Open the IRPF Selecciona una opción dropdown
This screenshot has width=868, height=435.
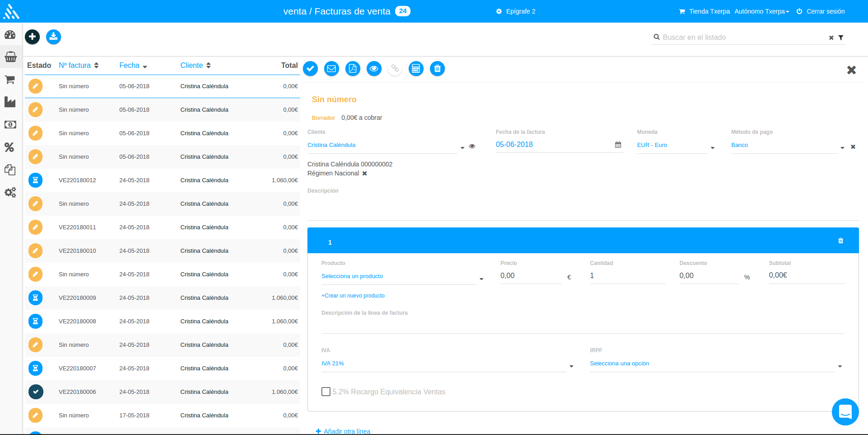[x=716, y=364]
